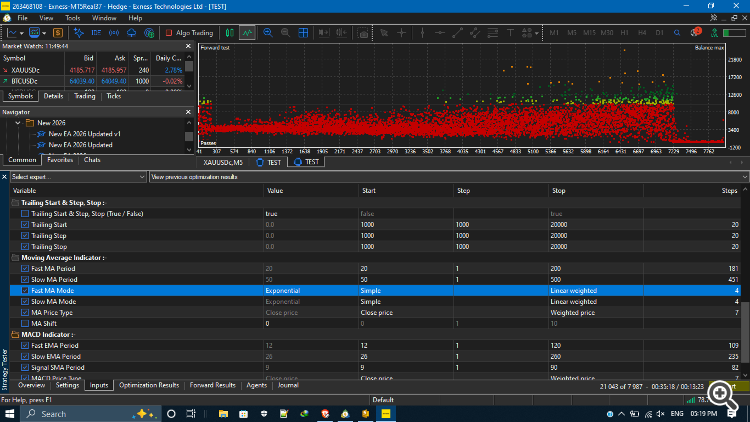The width and height of the screenshot is (750, 422).
Task: Open the Fast MA Mode Start value dropdown
Action: point(405,291)
